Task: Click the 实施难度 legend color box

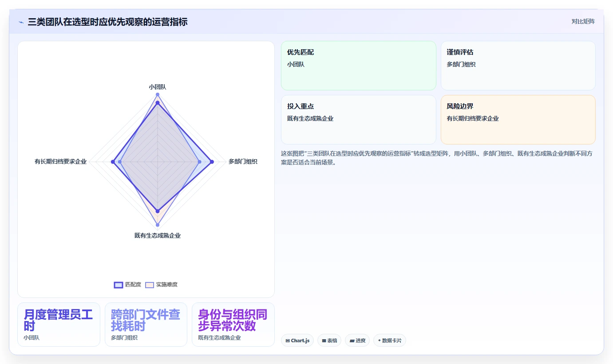Action: [150, 285]
